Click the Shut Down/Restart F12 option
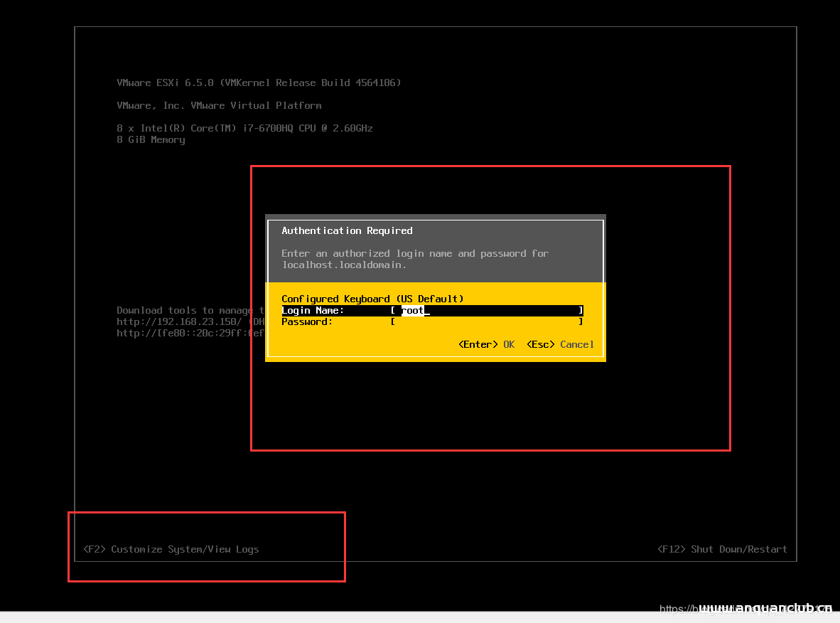The width and height of the screenshot is (840, 623). tap(722, 549)
